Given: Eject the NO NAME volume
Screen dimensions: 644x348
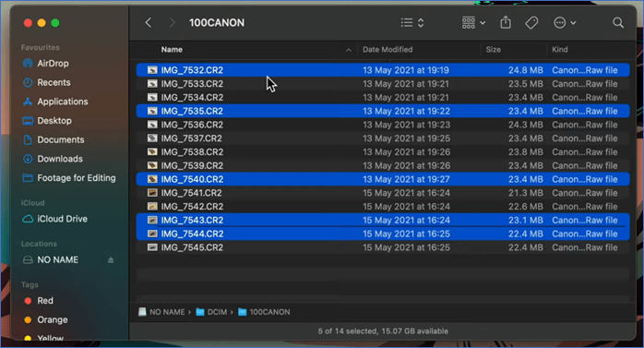Looking at the screenshot, I should (x=111, y=260).
